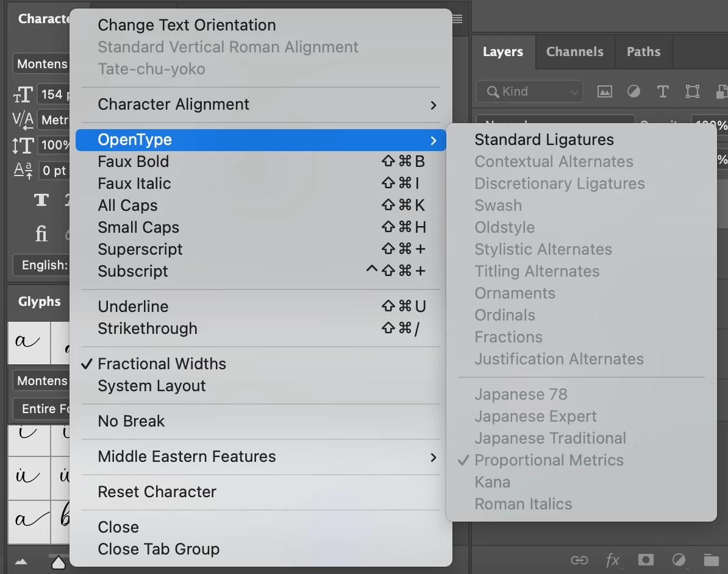Filter layers by adjustment layer icon
The width and height of the screenshot is (728, 574).
[x=634, y=91]
